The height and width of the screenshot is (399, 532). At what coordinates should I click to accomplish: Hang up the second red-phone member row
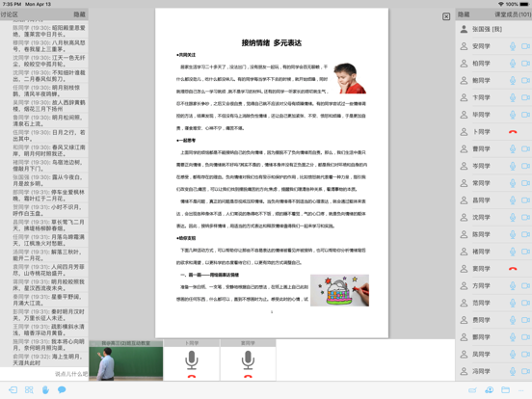513,269
